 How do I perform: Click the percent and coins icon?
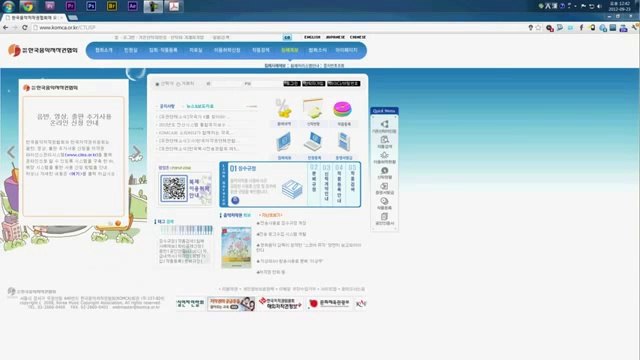click(284, 109)
